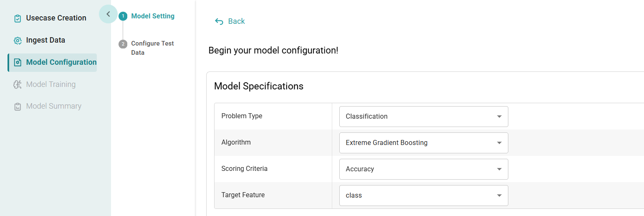Click the Ingest Data gear icon
Screen dimensions: 644x216
click(x=18, y=41)
